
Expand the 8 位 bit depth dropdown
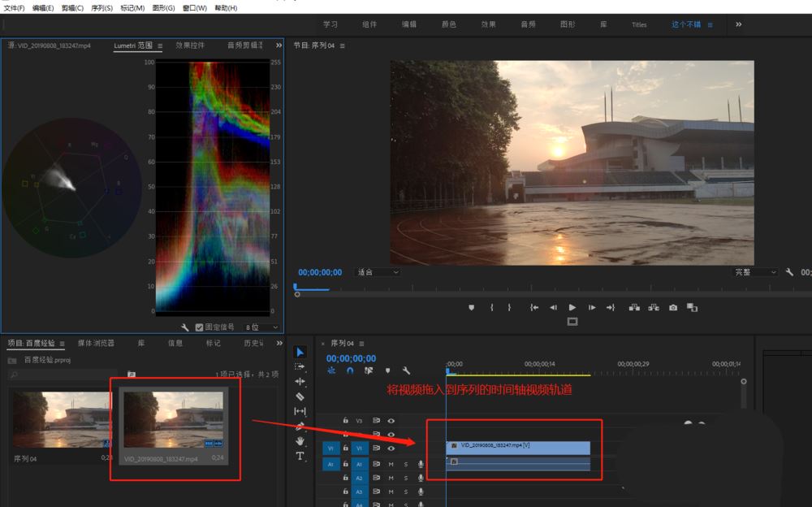tap(261, 327)
